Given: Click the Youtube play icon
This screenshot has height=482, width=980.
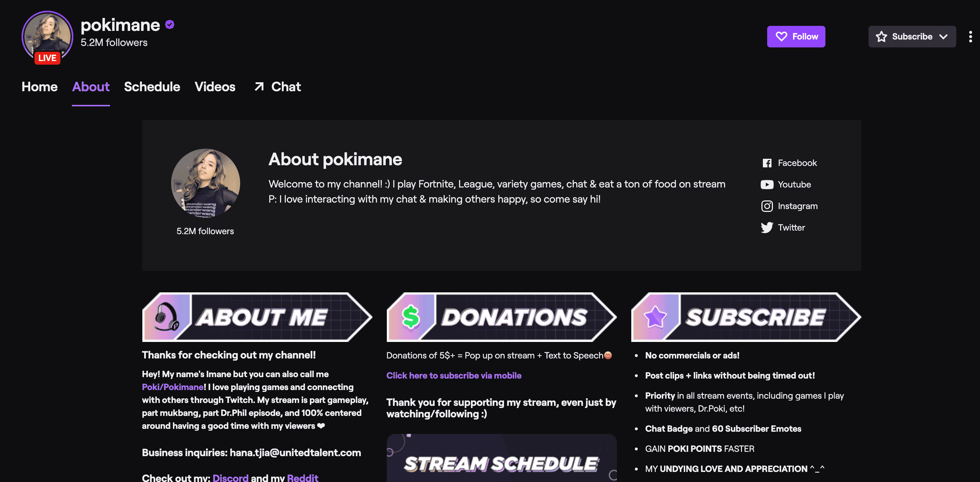Looking at the screenshot, I should [x=766, y=185].
